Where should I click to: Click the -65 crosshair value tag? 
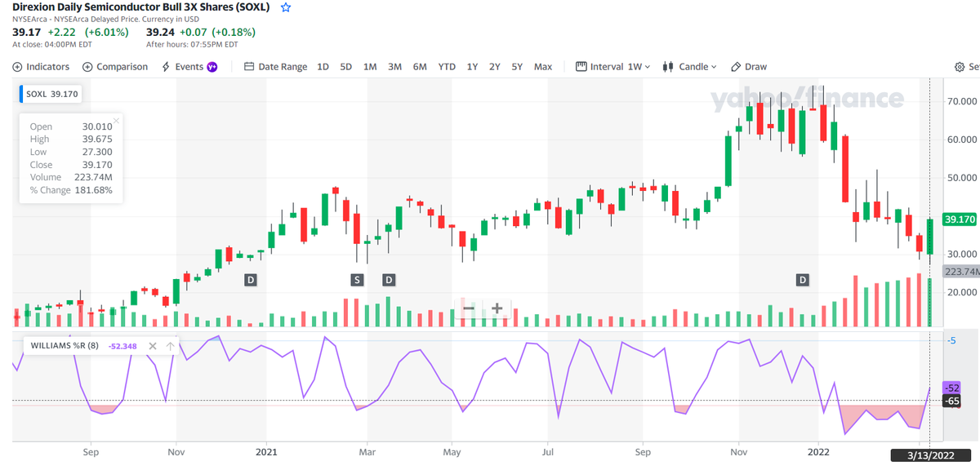pyautogui.click(x=952, y=401)
